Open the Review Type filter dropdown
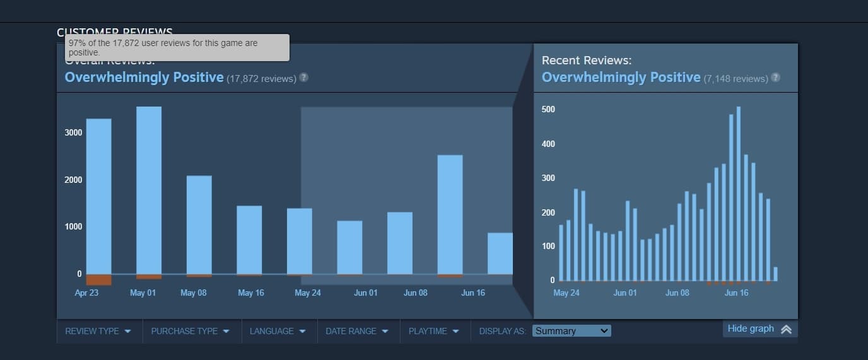Viewport: 868px width, 360px height. click(x=98, y=331)
